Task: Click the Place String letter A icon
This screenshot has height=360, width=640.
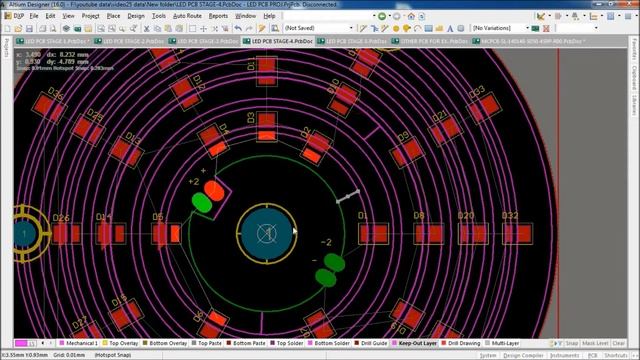Action: (450, 29)
